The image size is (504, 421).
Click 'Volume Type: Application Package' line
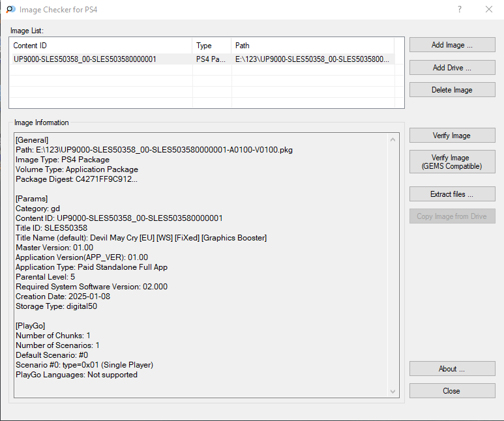[x=77, y=169]
